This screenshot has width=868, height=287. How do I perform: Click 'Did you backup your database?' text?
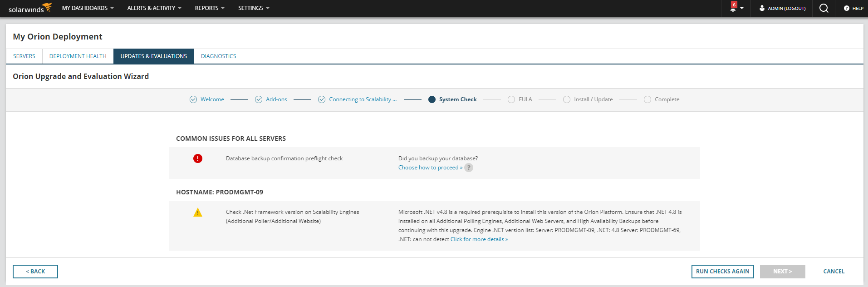click(x=438, y=158)
